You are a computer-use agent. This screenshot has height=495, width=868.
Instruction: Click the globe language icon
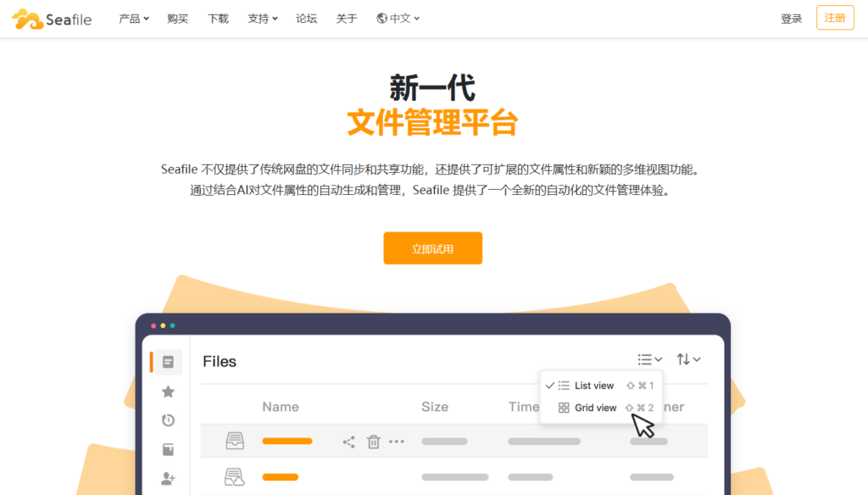click(x=381, y=19)
